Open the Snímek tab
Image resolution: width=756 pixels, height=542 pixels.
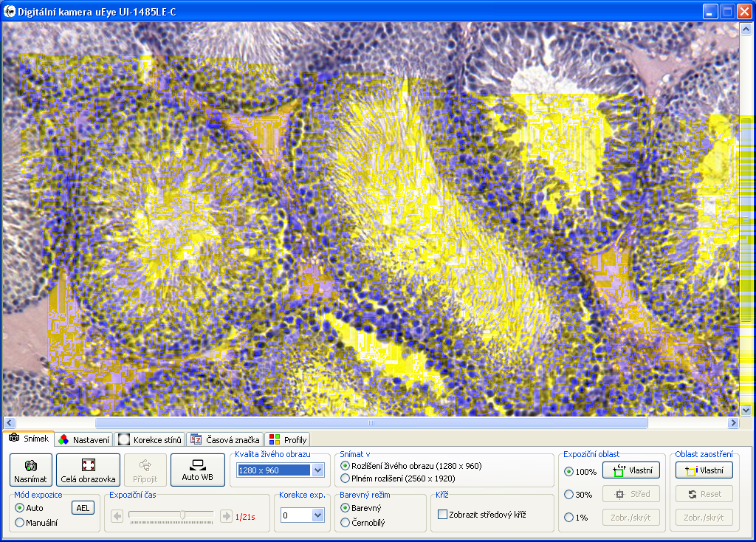[29, 439]
